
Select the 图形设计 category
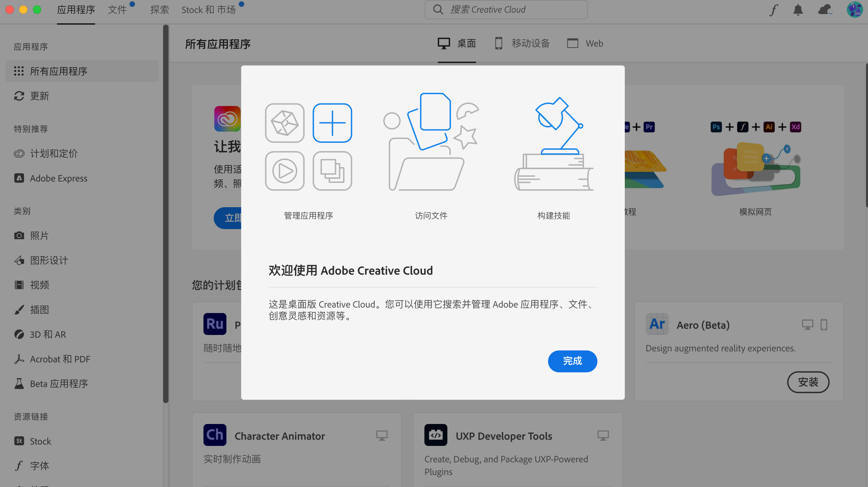click(82, 260)
